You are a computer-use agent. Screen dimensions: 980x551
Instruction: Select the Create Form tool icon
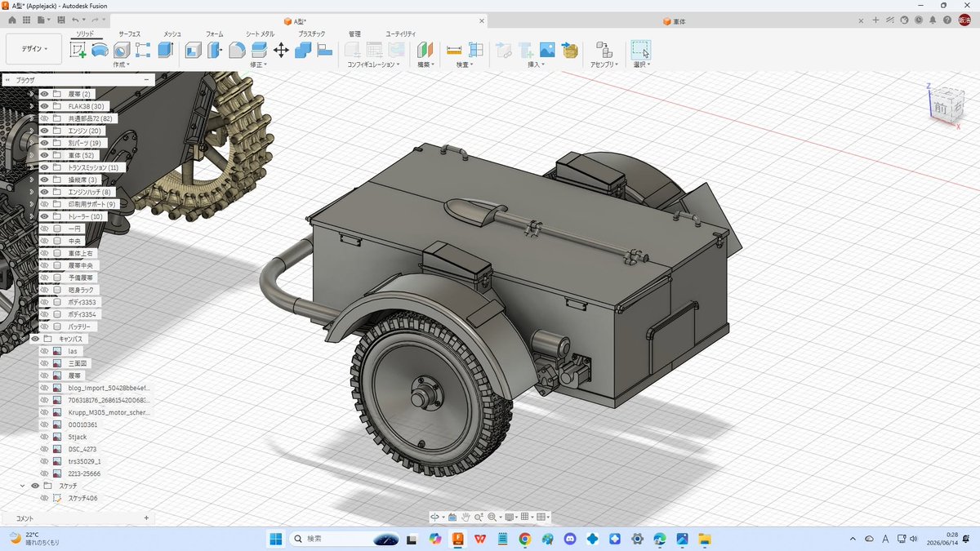coord(100,50)
